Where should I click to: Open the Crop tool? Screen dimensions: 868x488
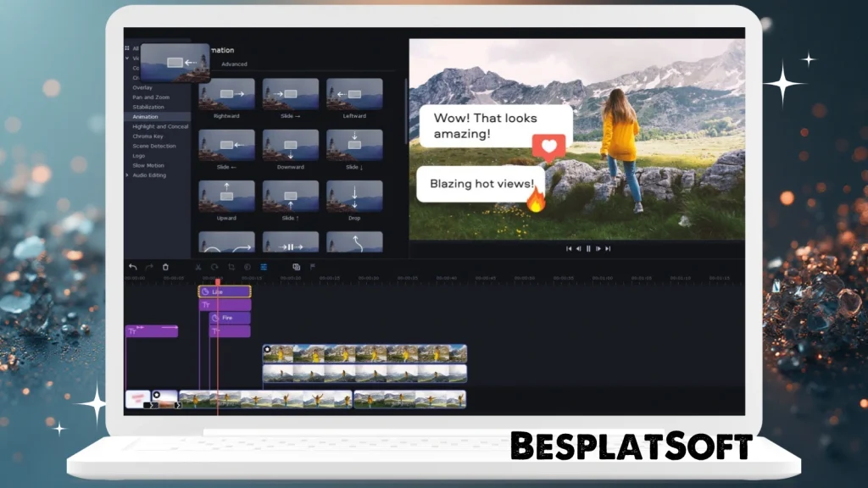(231, 267)
